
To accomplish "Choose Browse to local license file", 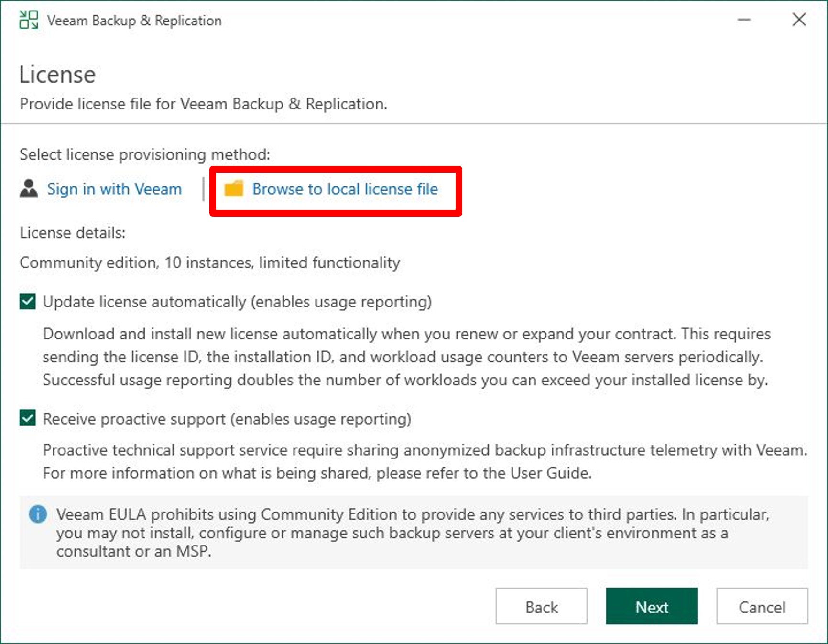I will (345, 189).
